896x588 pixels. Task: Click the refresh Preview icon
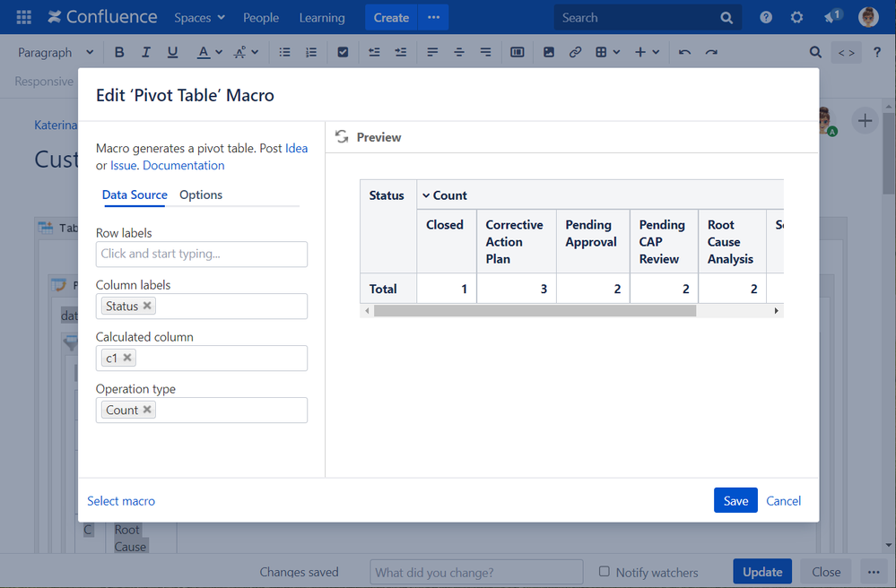pos(341,137)
